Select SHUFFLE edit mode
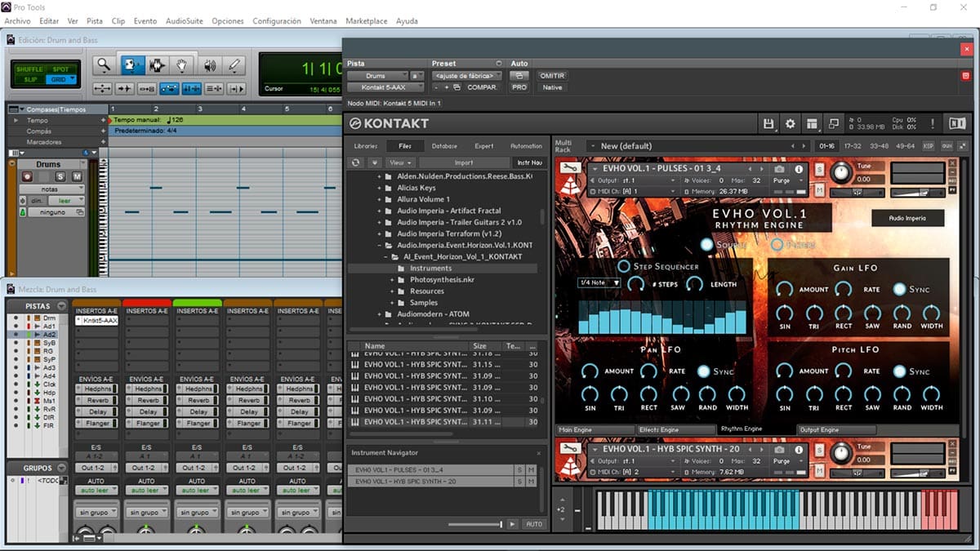The width and height of the screenshot is (980, 551). point(28,69)
